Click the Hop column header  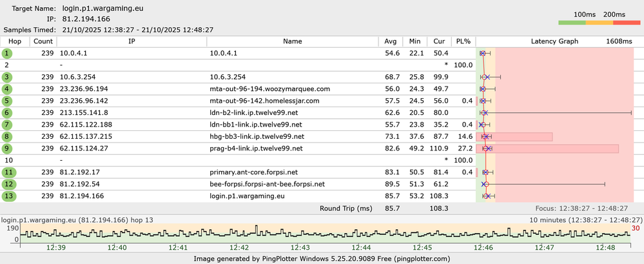[14, 41]
